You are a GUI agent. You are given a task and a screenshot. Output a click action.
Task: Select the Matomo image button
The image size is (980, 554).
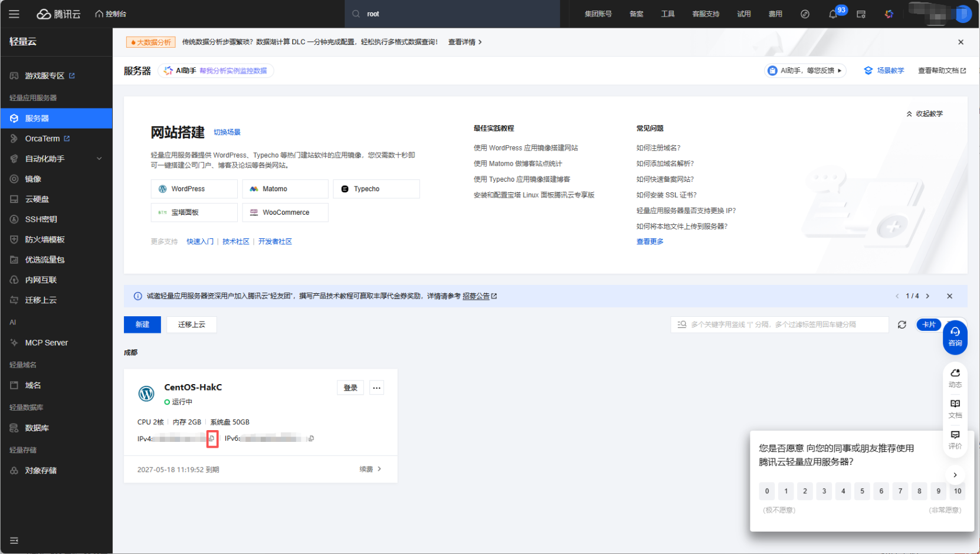(x=285, y=189)
